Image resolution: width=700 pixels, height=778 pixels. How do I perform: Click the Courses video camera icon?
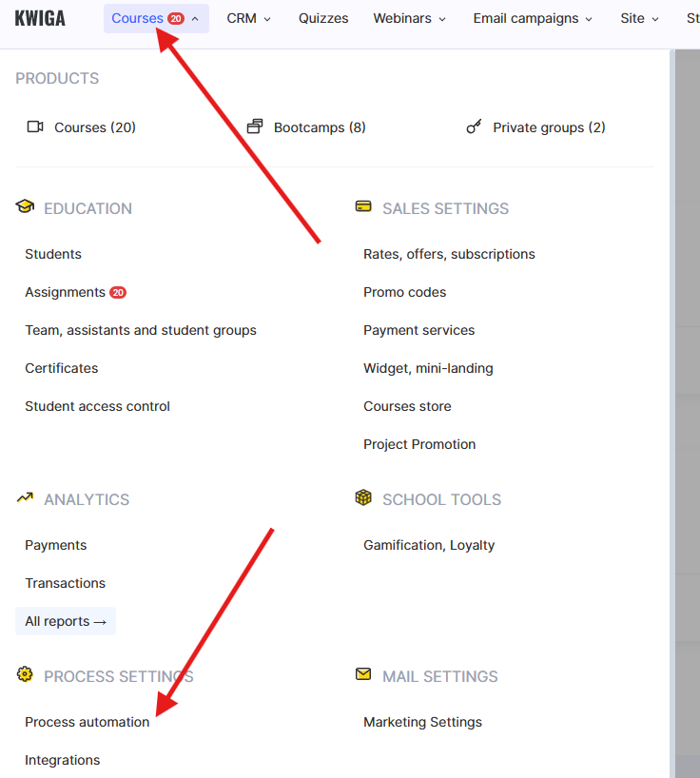[x=35, y=127]
